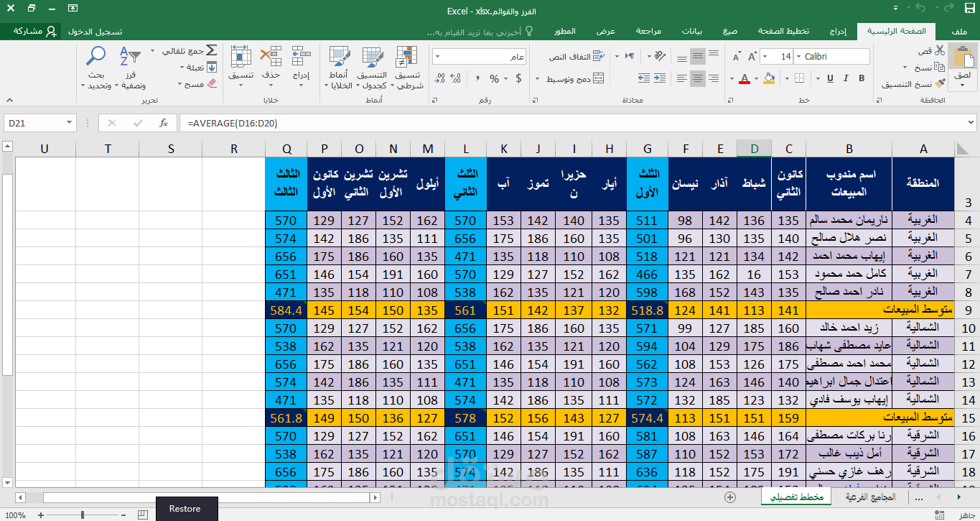Click the AutoSum (جمع تلقائي) icon
Viewport: 980px width, 521px height.
click(x=212, y=50)
